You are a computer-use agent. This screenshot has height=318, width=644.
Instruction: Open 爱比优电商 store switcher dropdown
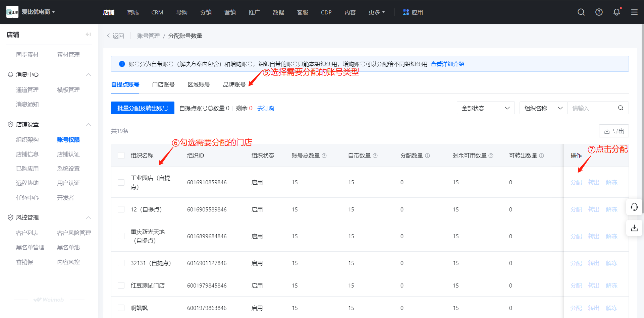(38, 12)
